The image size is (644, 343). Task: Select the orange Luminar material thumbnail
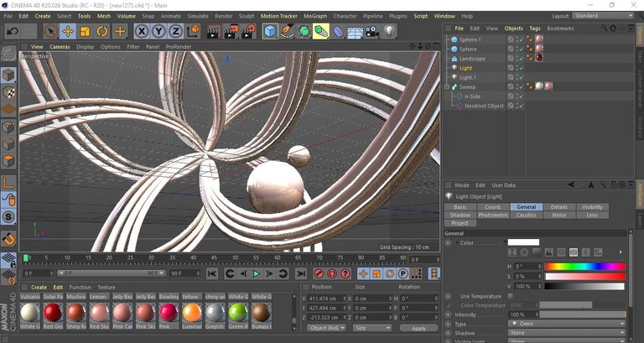point(192,313)
